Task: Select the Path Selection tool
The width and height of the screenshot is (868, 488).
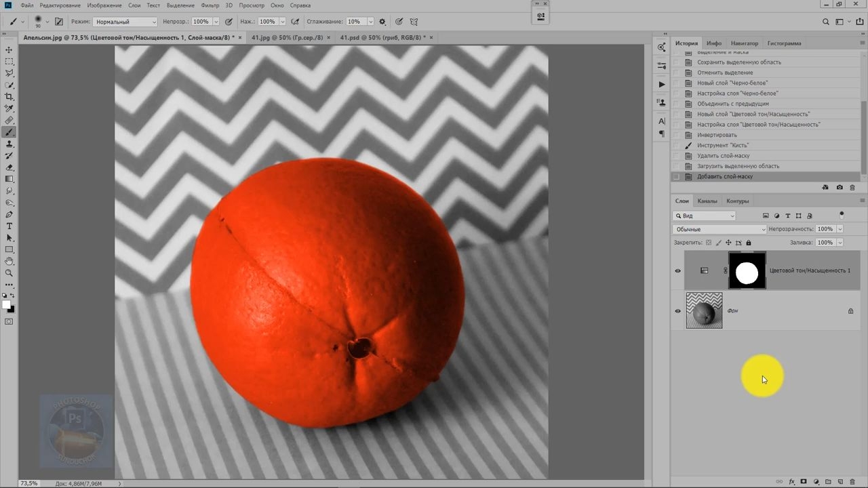Action: [x=9, y=238]
